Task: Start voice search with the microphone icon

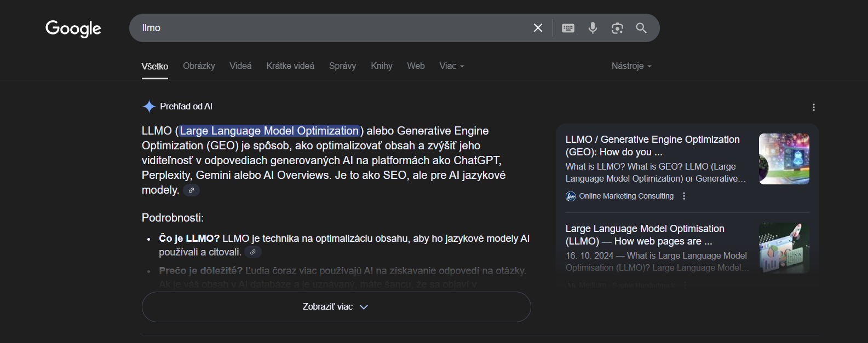Action: point(593,28)
